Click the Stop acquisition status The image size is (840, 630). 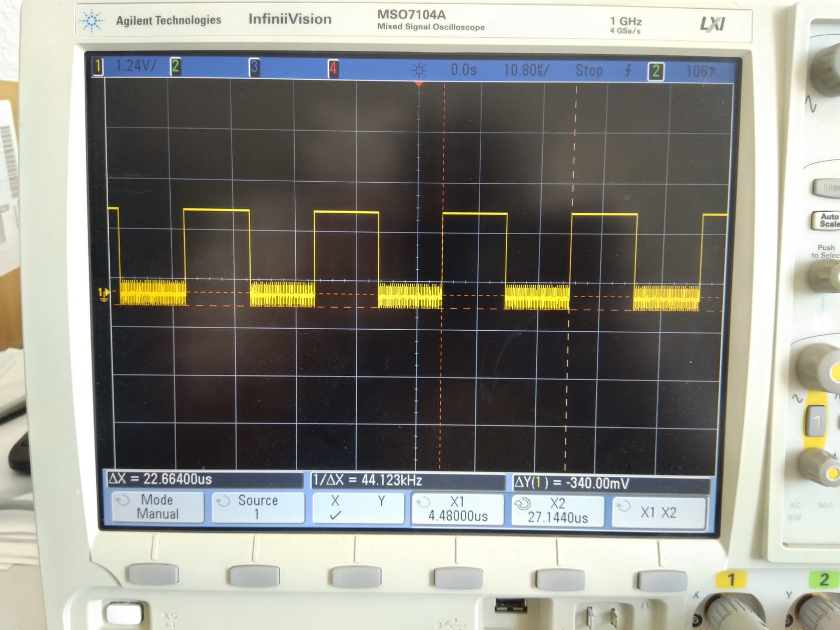pyautogui.click(x=588, y=70)
